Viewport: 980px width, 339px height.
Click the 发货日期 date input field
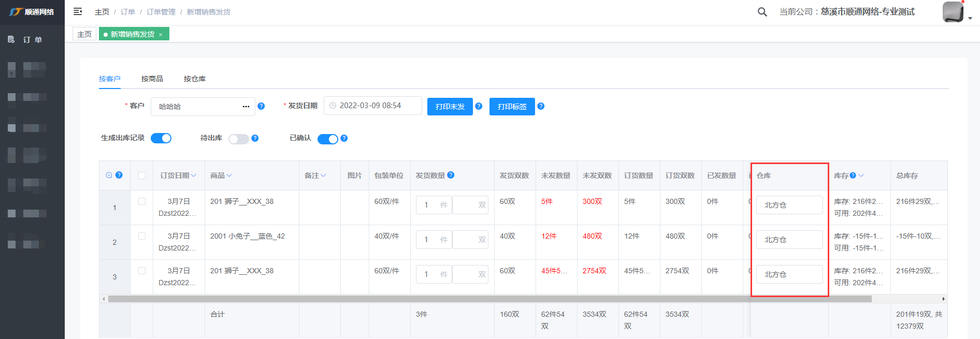click(x=373, y=106)
